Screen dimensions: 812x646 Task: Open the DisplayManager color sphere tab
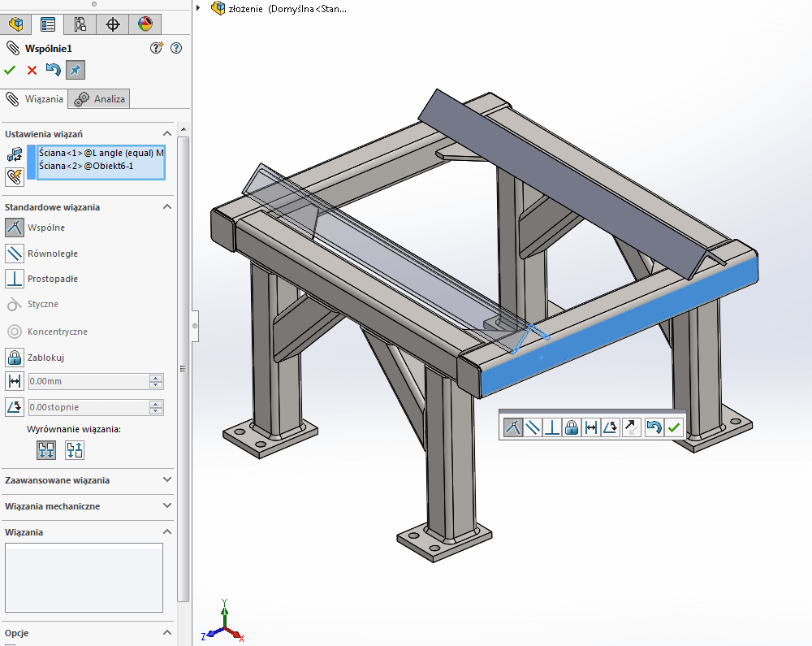pos(145,24)
